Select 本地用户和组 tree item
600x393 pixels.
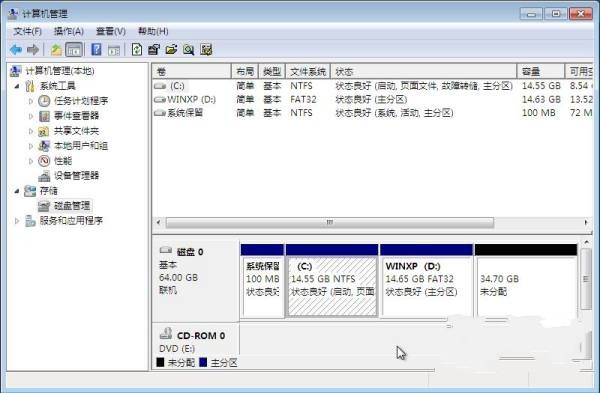81,146
